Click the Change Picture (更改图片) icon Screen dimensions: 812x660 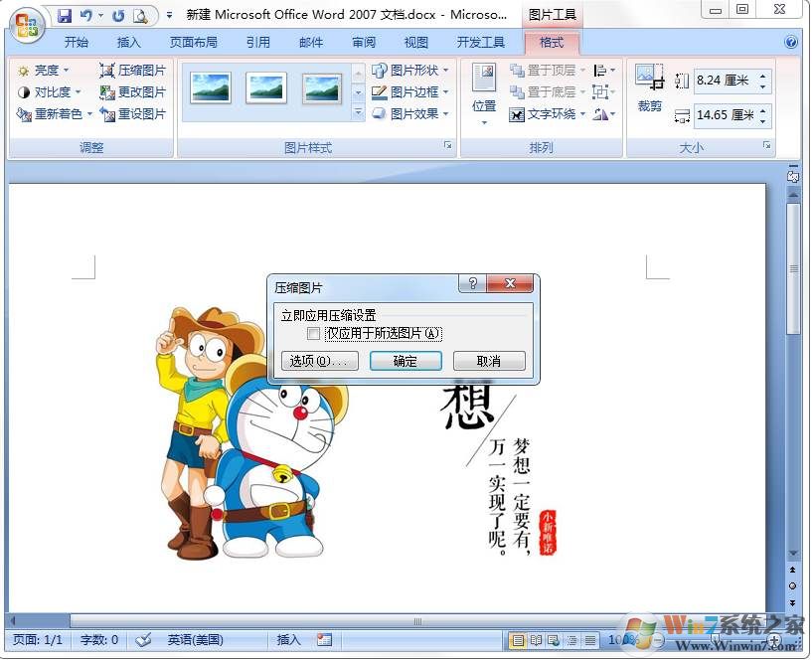click(107, 92)
